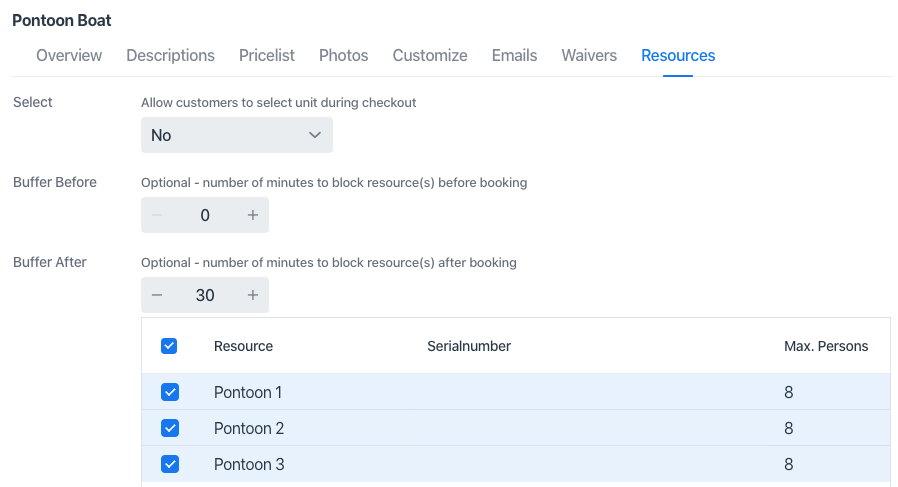
Task: Uncheck the Pontoon 1 checkbox
Action: tap(170, 392)
